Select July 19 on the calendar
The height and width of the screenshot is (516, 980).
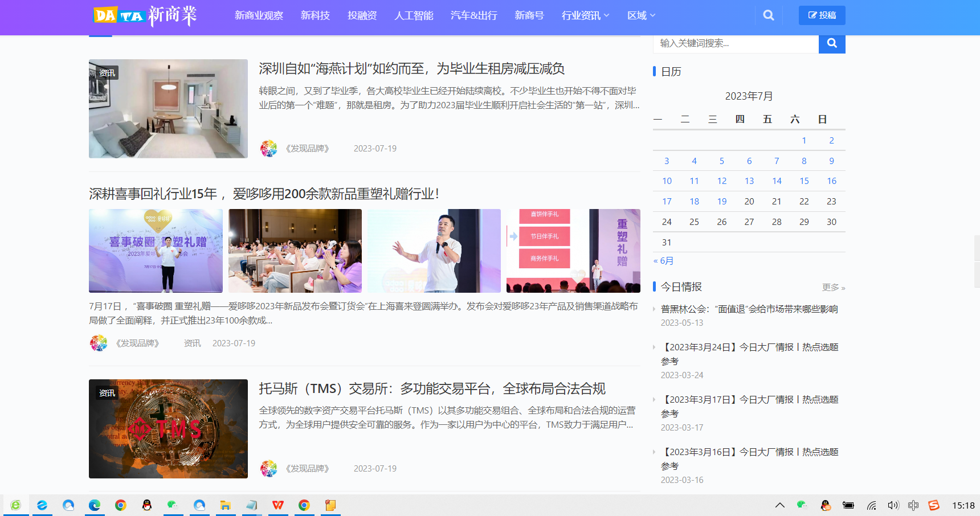(722, 202)
